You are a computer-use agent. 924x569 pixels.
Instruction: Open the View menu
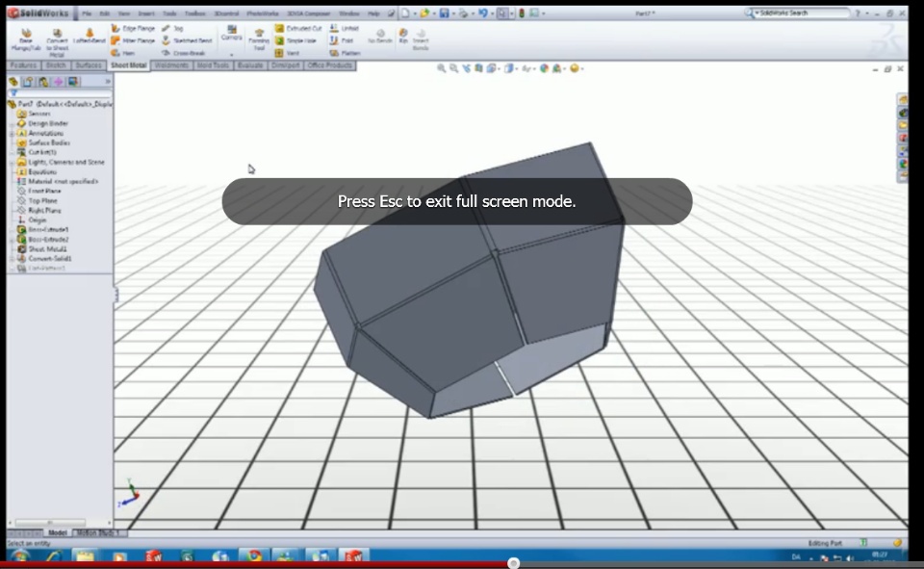124,13
